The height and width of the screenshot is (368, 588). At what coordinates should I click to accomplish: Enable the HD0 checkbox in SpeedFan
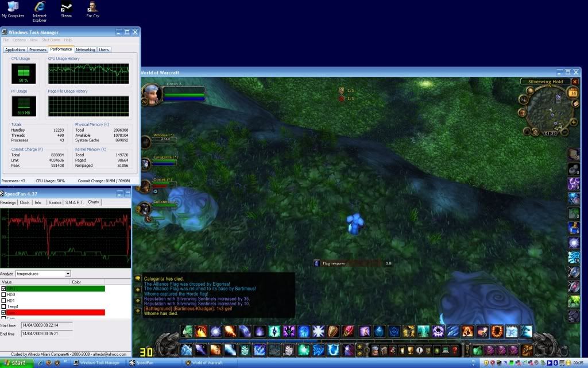tap(4, 294)
